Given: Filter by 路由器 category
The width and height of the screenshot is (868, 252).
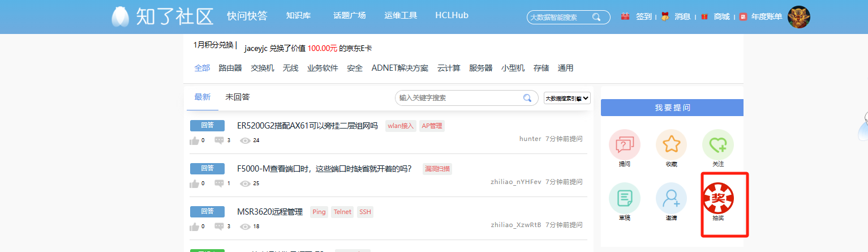Looking at the screenshot, I should [230, 68].
